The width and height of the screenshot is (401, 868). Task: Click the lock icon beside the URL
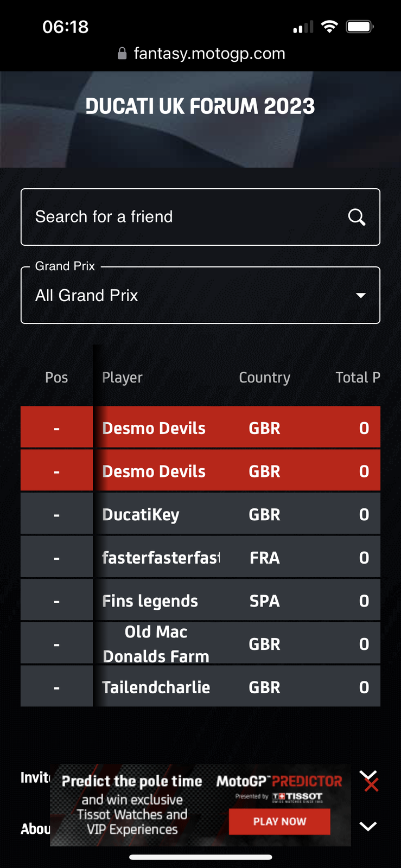tap(122, 53)
